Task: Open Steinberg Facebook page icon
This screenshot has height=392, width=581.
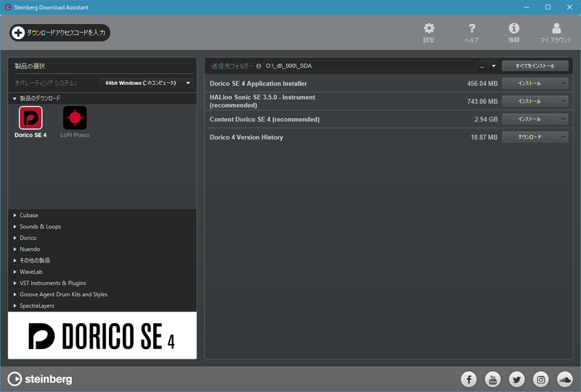Action: [468, 380]
